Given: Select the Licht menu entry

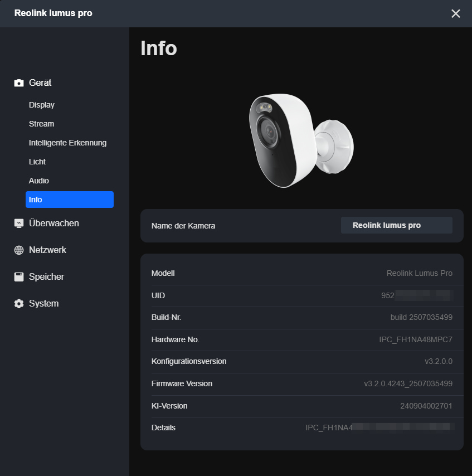Looking at the screenshot, I should coord(37,162).
